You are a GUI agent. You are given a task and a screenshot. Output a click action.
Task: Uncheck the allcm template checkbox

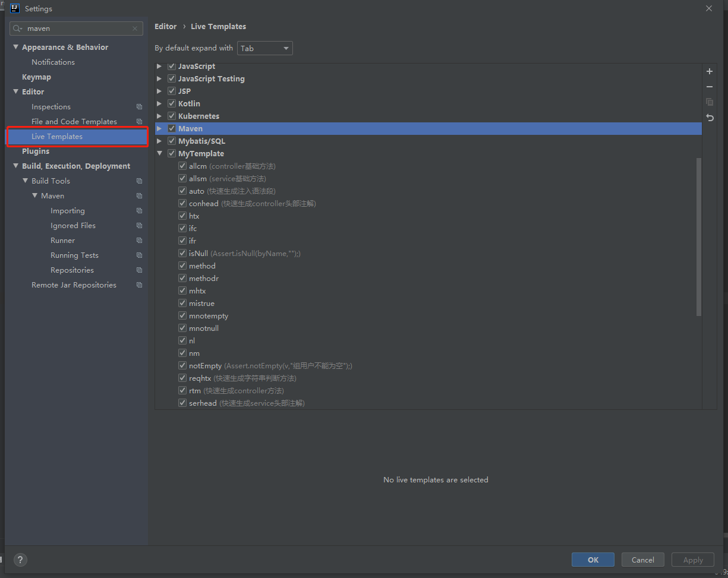tap(182, 166)
